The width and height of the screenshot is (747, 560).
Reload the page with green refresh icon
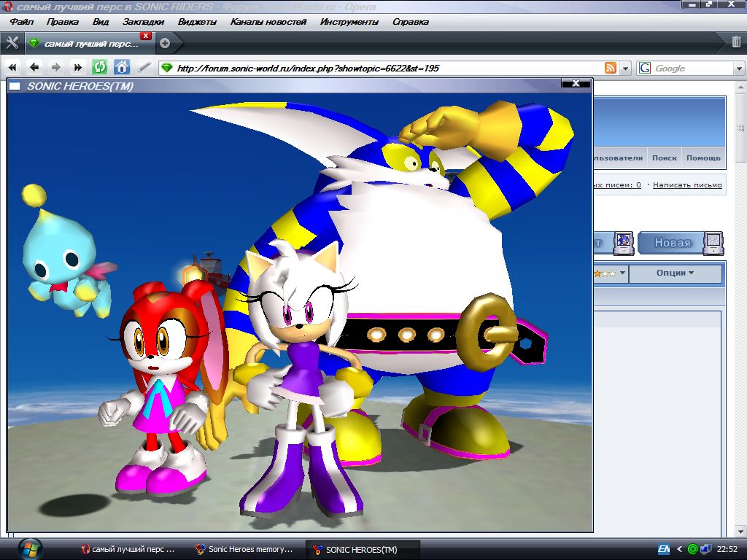99,68
